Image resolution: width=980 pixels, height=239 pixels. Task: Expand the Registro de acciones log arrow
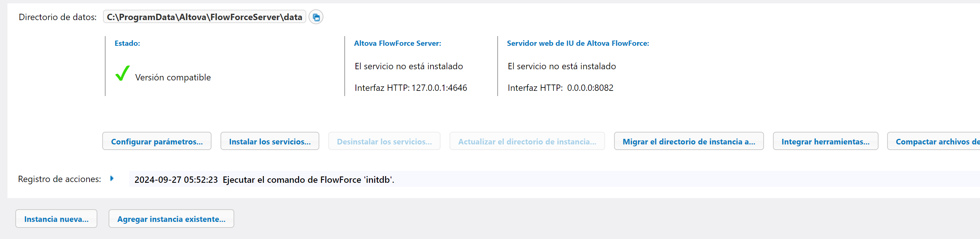pos(112,178)
